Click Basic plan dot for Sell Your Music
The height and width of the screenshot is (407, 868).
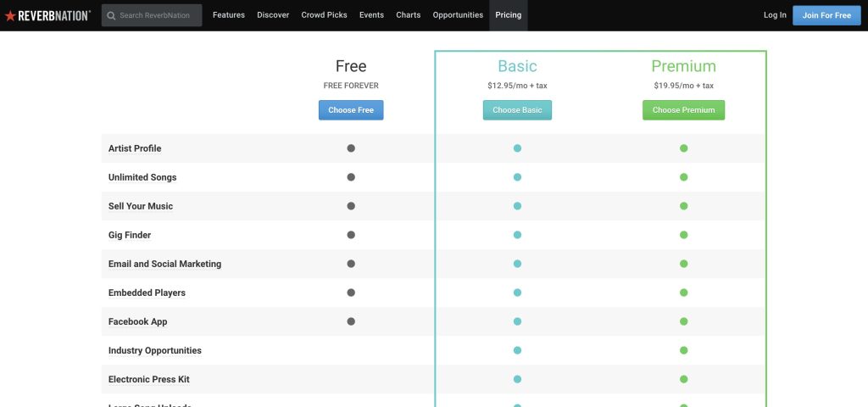click(x=518, y=206)
